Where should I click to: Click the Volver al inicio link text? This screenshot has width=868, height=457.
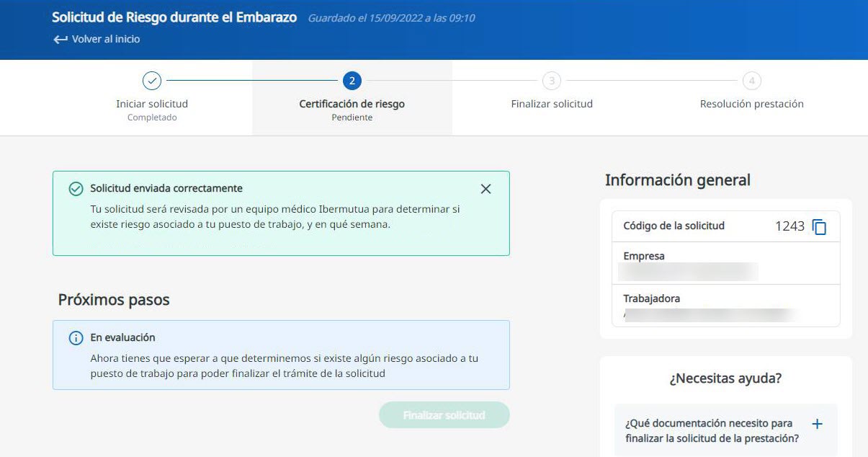coord(106,40)
